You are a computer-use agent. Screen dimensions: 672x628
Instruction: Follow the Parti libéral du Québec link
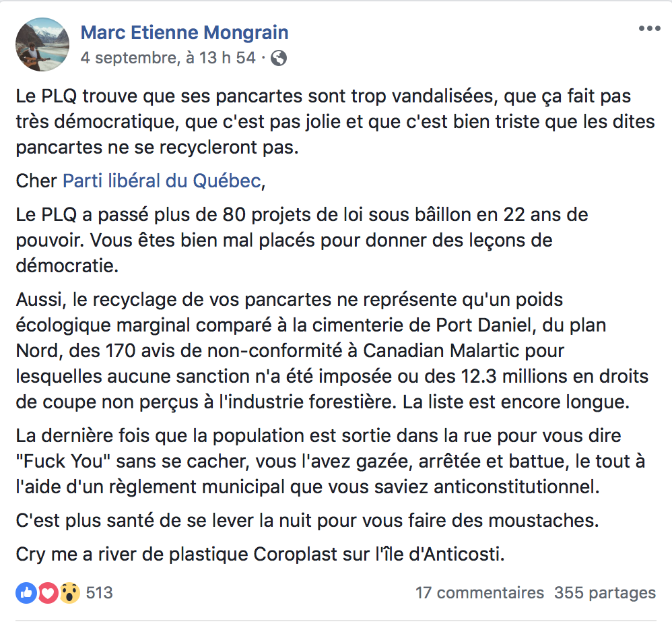click(162, 181)
